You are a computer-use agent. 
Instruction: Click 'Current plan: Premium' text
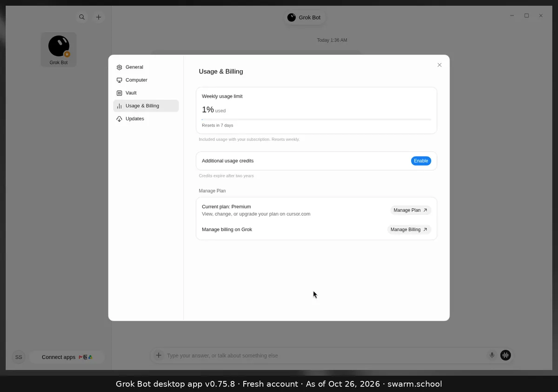(x=226, y=206)
